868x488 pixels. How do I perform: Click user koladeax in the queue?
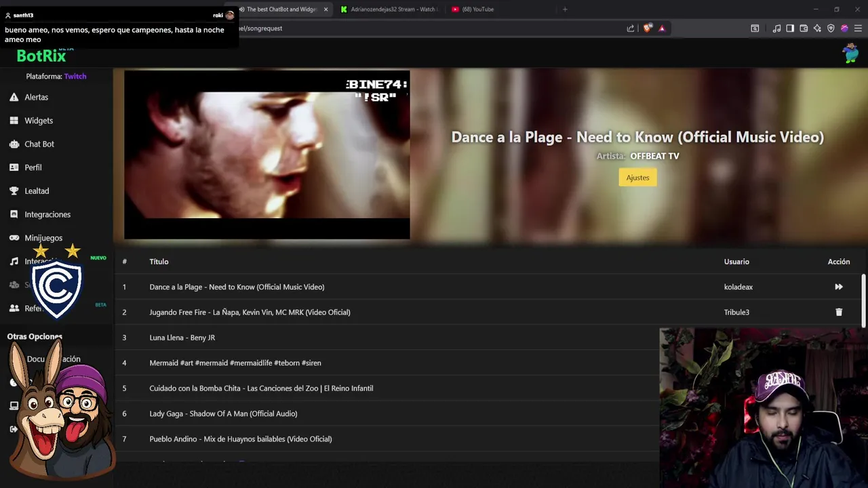point(738,287)
